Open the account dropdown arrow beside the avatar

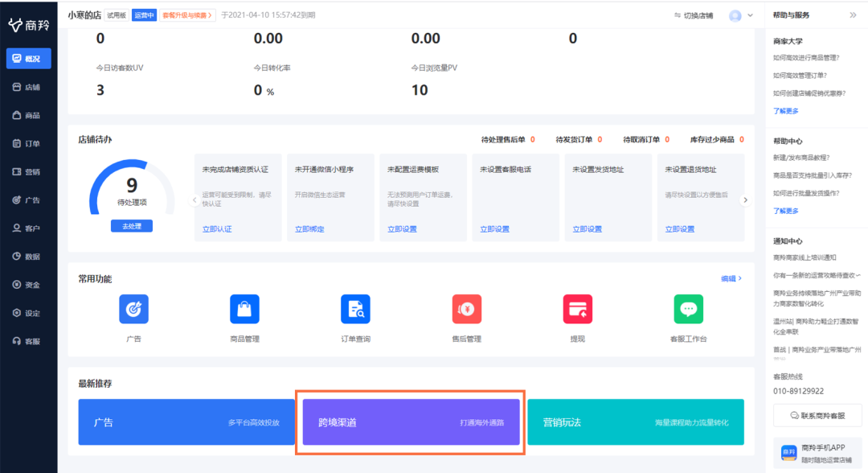(x=751, y=15)
